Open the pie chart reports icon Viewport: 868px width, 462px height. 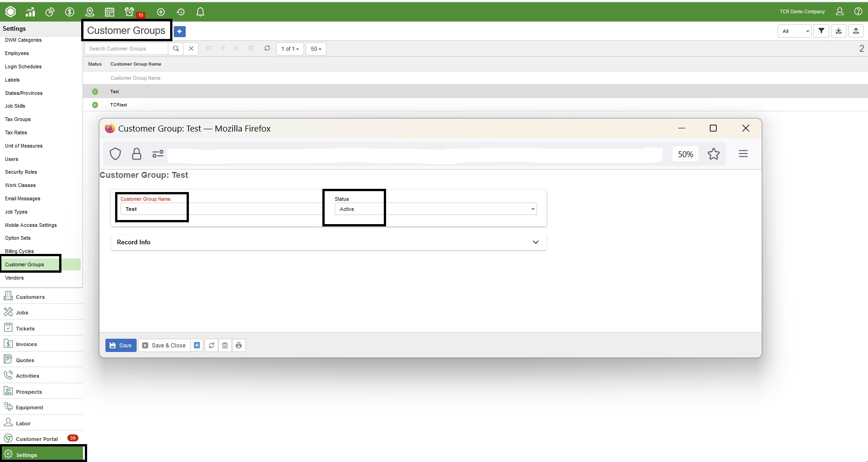coord(50,12)
